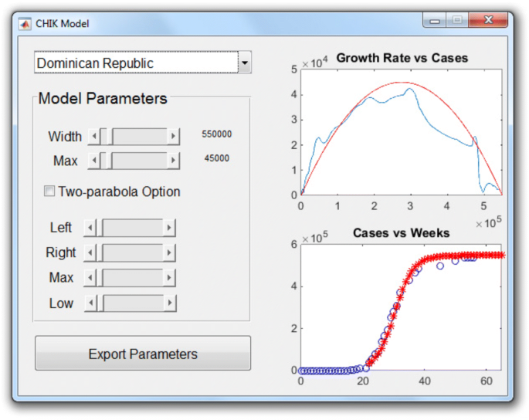Click the Right slider's right arrow
The height and width of the screenshot is (420, 529).
click(169, 252)
